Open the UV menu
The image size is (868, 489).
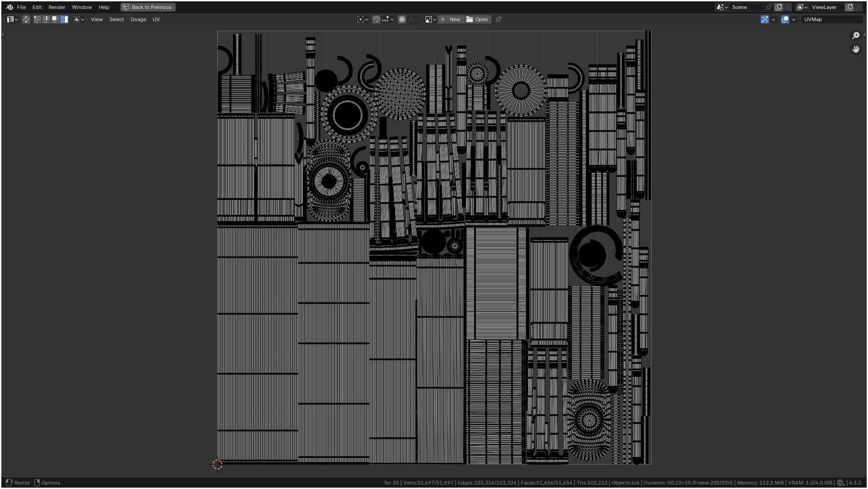(156, 19)
